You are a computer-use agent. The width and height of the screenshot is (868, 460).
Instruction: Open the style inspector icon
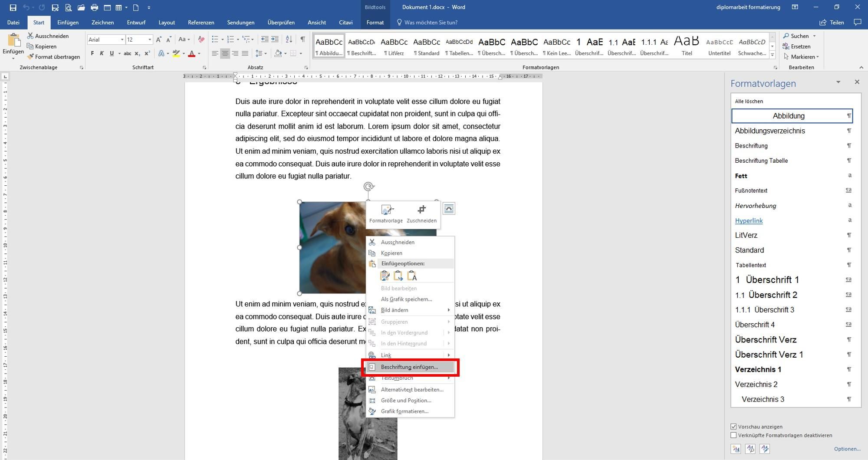(x=750, y=449)
